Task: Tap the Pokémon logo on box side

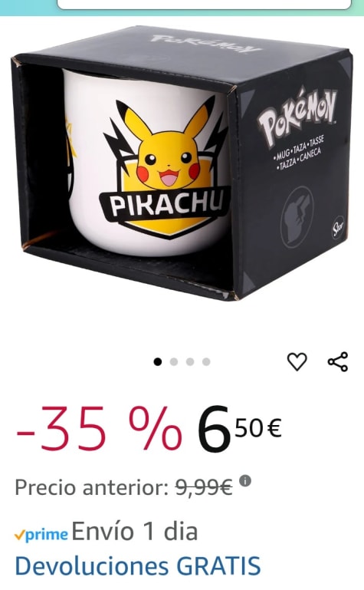Action: click(297, 117)
